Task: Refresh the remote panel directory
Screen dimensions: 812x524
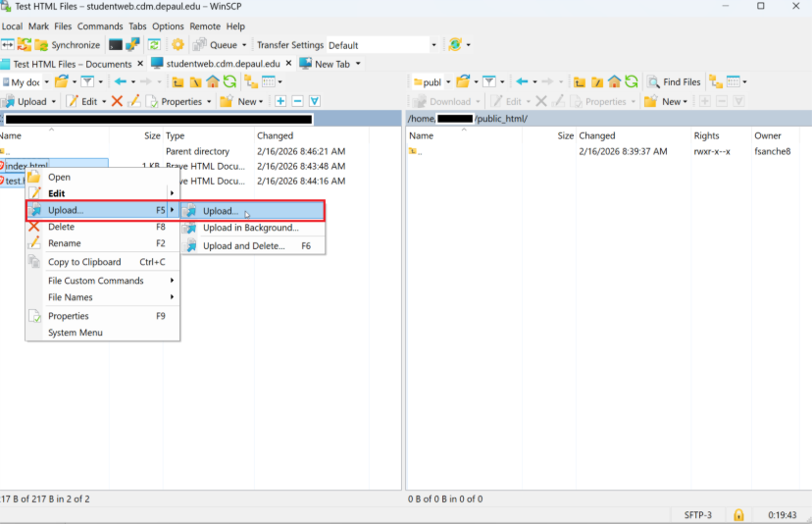Action: pyautogui.click(x=632, y=82)
